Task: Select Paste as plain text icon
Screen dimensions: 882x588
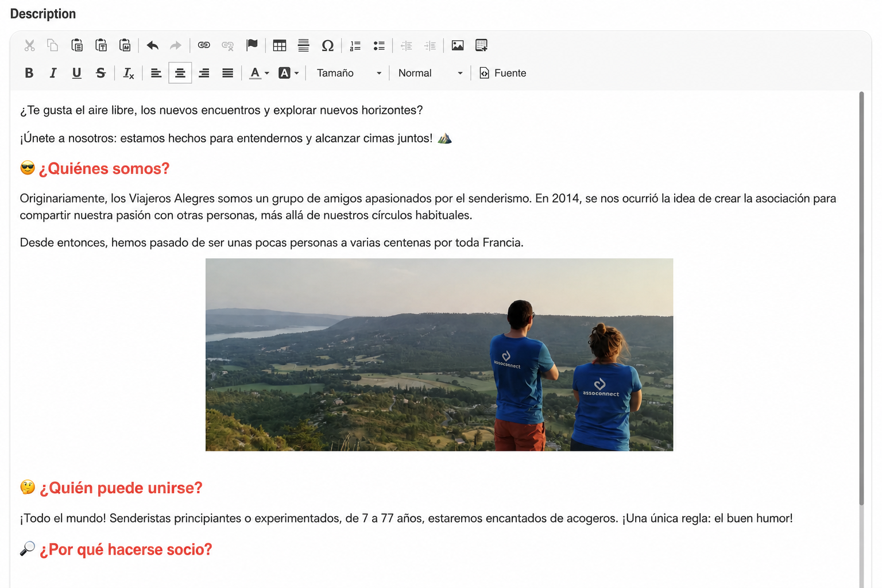Action: (101, 45)
